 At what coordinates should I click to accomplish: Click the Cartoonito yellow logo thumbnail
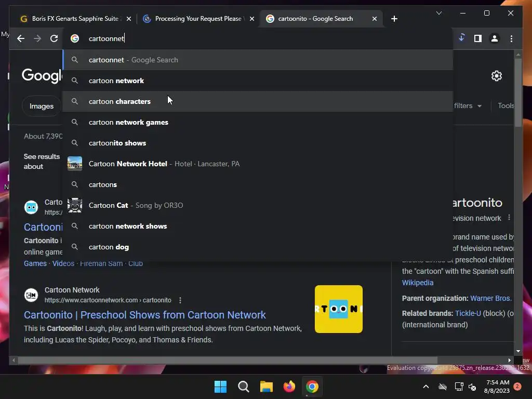point(339,309)
